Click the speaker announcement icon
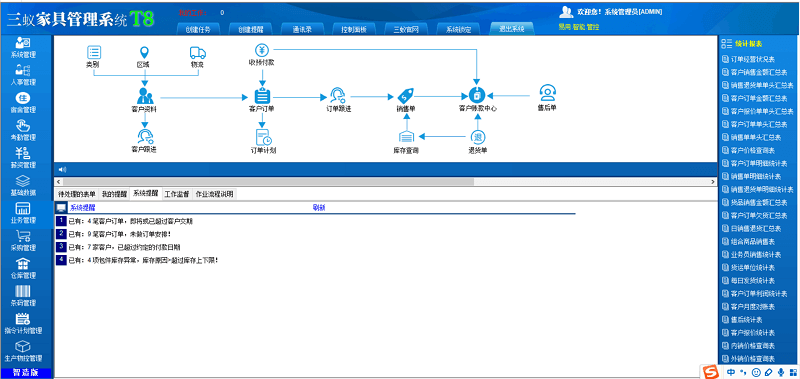Screen dimensions: 800x379 tap(62, 169)
